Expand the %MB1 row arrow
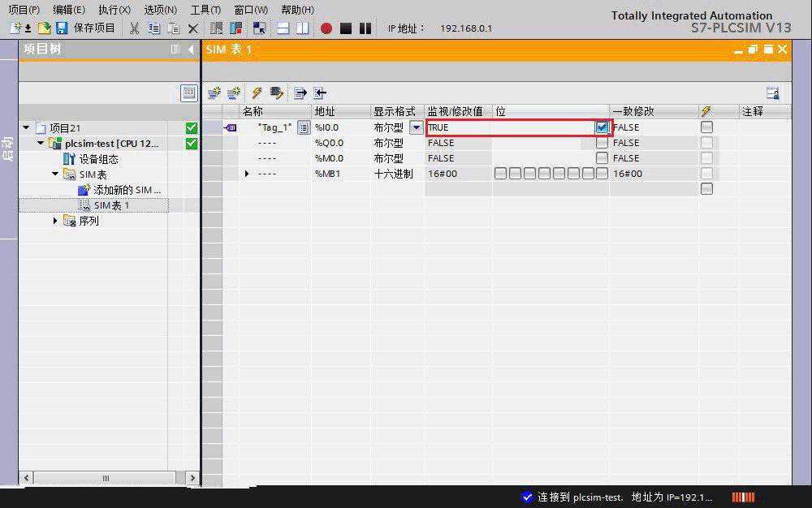 pos(248,174)
